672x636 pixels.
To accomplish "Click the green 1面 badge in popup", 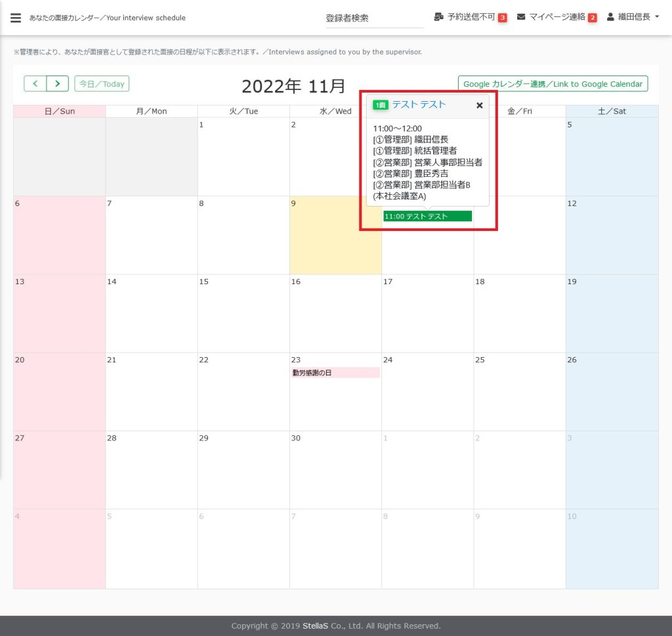I will click(x=381, y=105).
